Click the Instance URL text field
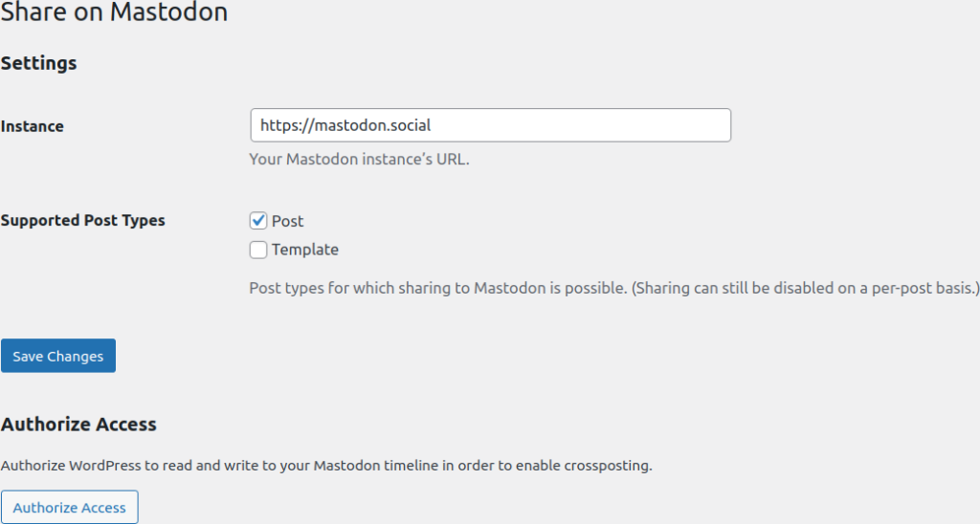 click(x=490, y=125)
